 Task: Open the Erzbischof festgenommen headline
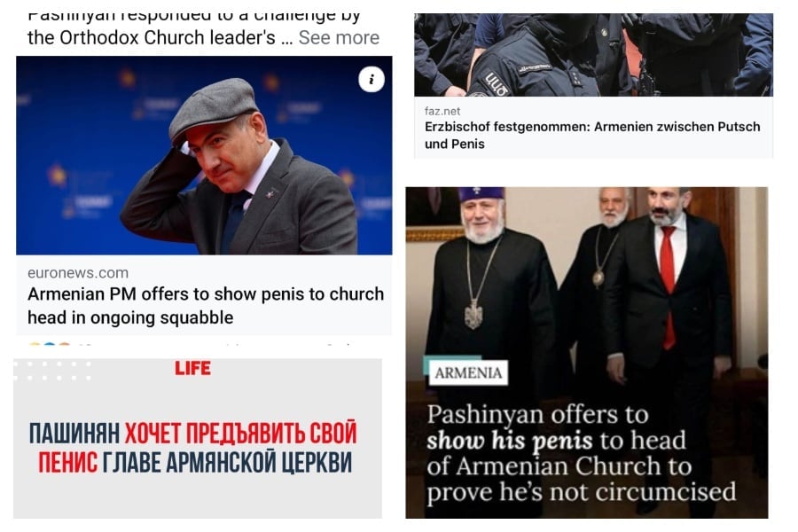592,135
